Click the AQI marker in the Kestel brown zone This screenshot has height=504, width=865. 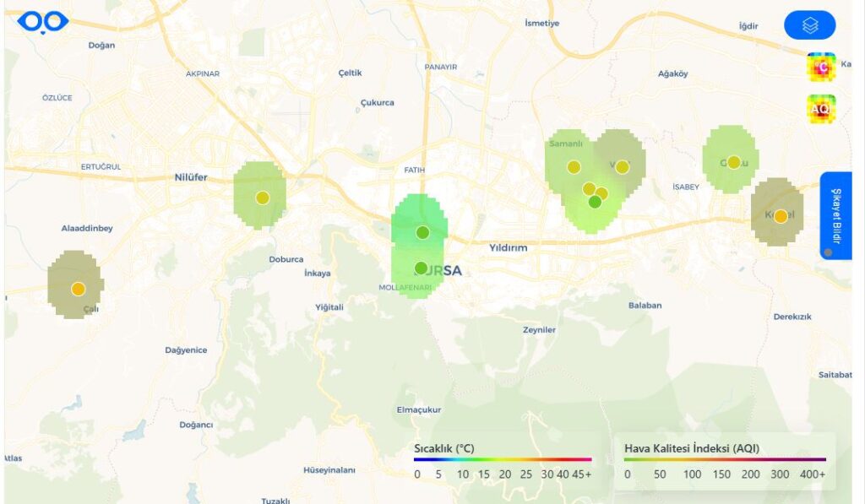[x=780, y=215]
